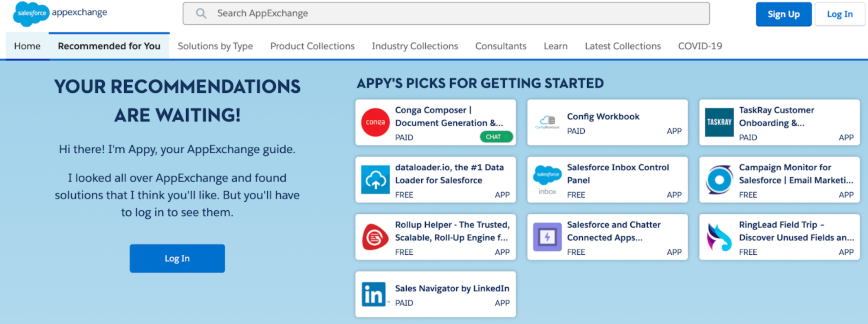The image size is (868, 324).
Task: Click the Salesforce Inbox app icon
Action: [547, 179]
